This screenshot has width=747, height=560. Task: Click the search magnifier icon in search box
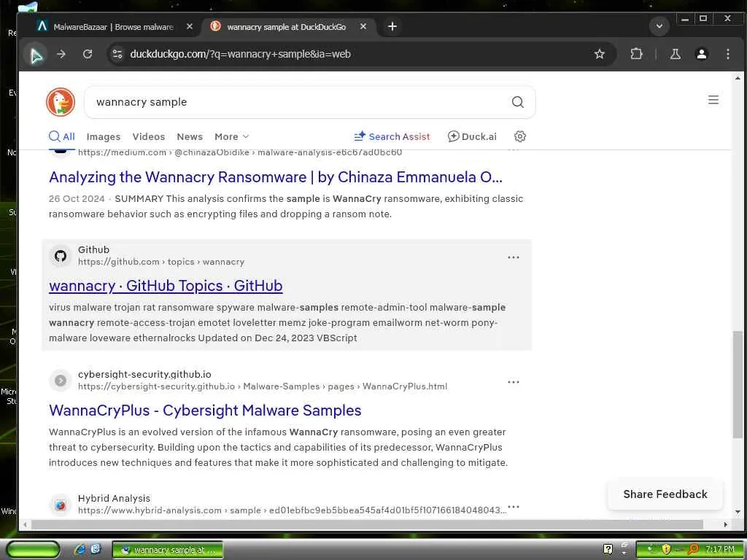click(x=517, y=102)
